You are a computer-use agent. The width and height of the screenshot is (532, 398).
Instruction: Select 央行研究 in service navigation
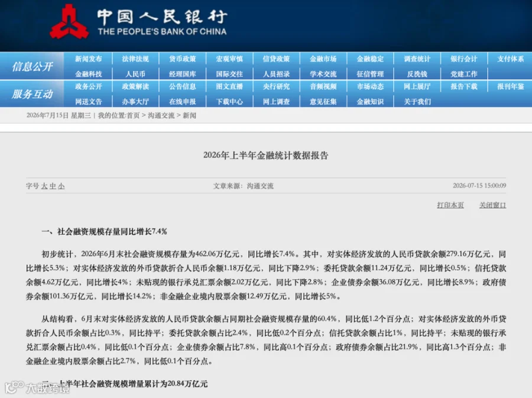coord(276,86)
